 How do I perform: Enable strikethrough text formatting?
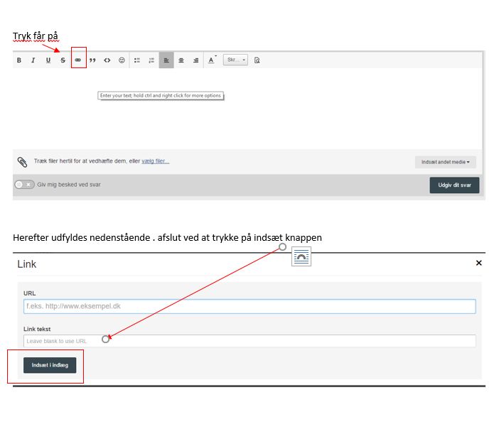63,60
